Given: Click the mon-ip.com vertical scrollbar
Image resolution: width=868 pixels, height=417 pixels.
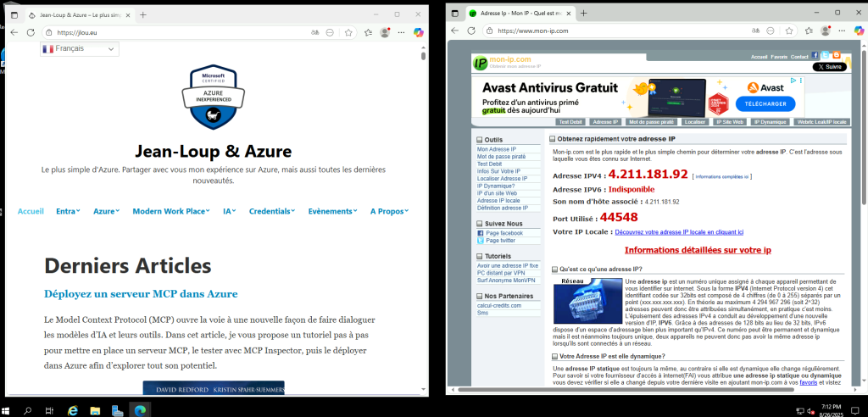Looking at the screenshot, I should pos(864,127).
